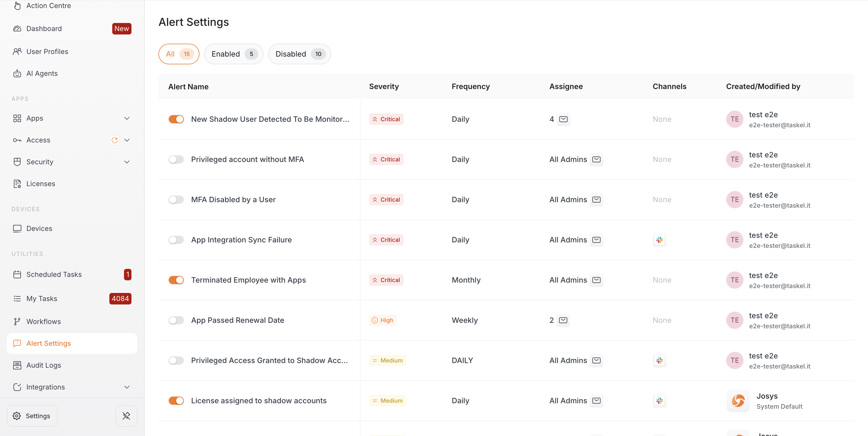Click the Scheduled Tasks calendar icon
The width and height of the screenshot is (868, 436).
pos(17,275)
